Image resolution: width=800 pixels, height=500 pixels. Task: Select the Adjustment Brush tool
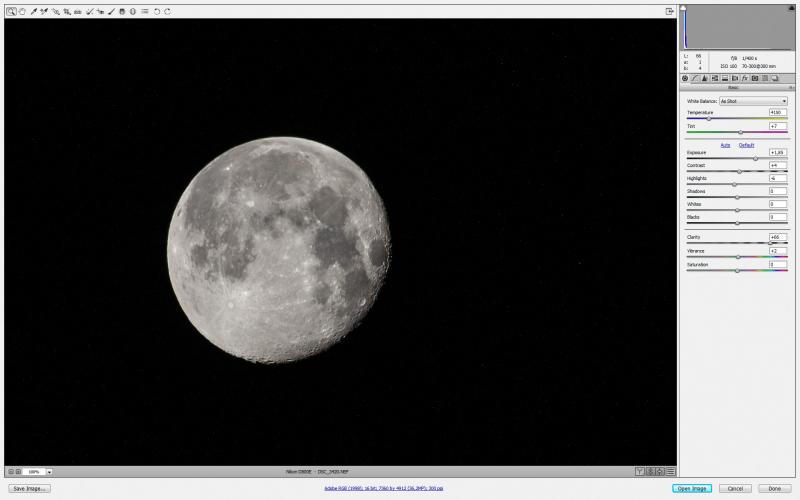(x=111, y=11)
